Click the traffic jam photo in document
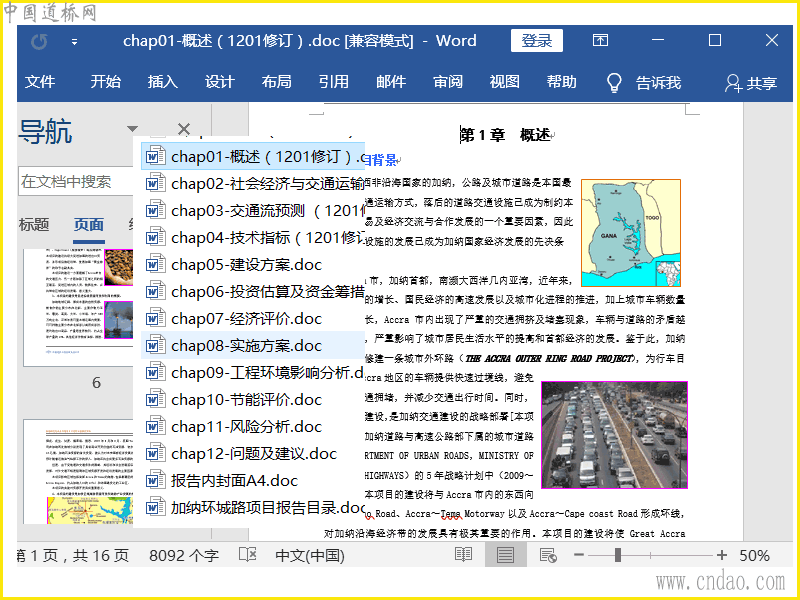 tap(614, 435)
